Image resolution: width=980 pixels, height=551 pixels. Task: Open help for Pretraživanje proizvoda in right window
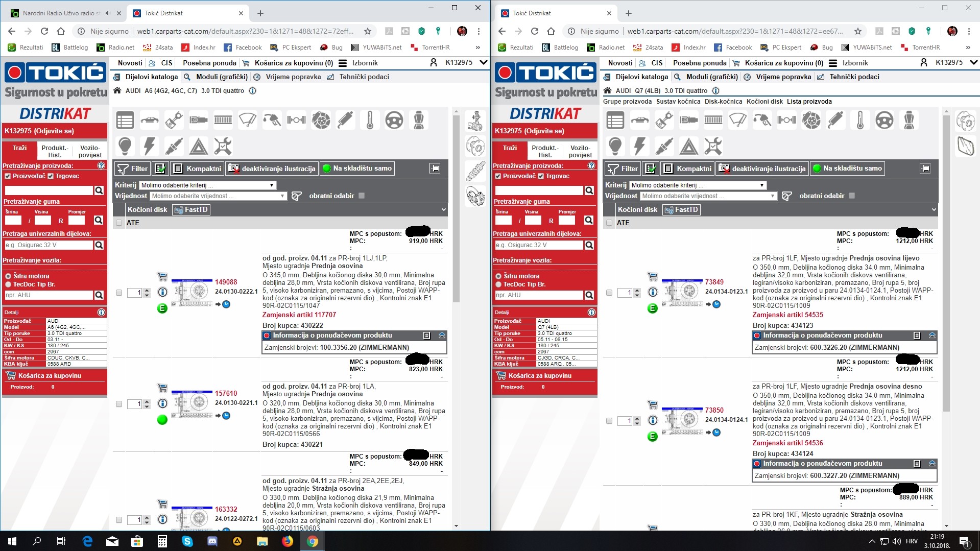tap(591, 165)
